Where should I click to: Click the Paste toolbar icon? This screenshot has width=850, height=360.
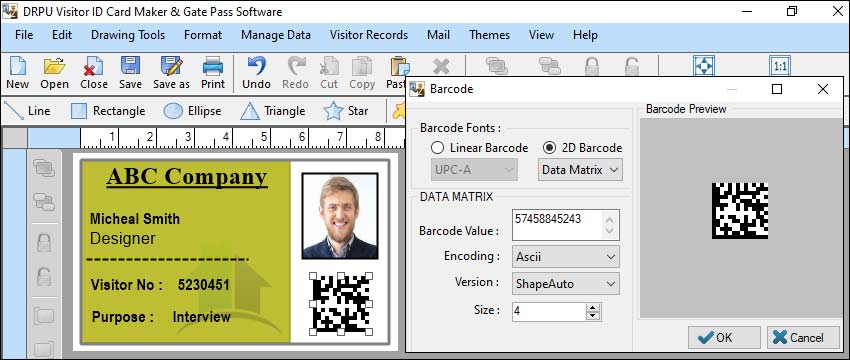coord(399,66)
